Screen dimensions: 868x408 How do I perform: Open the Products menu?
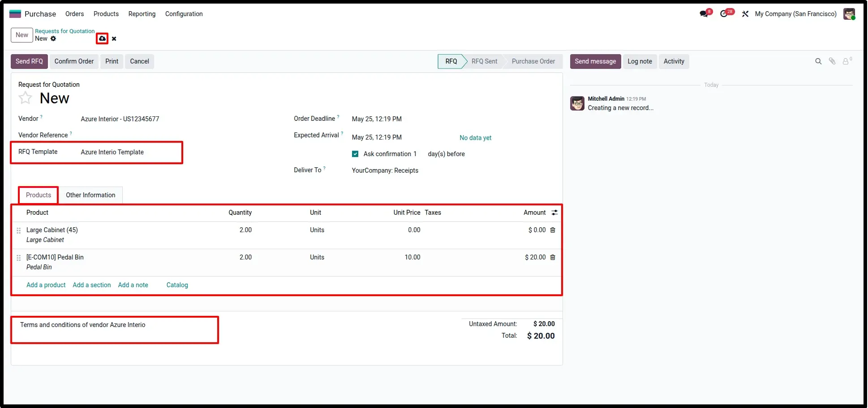(x=106, y=14)
